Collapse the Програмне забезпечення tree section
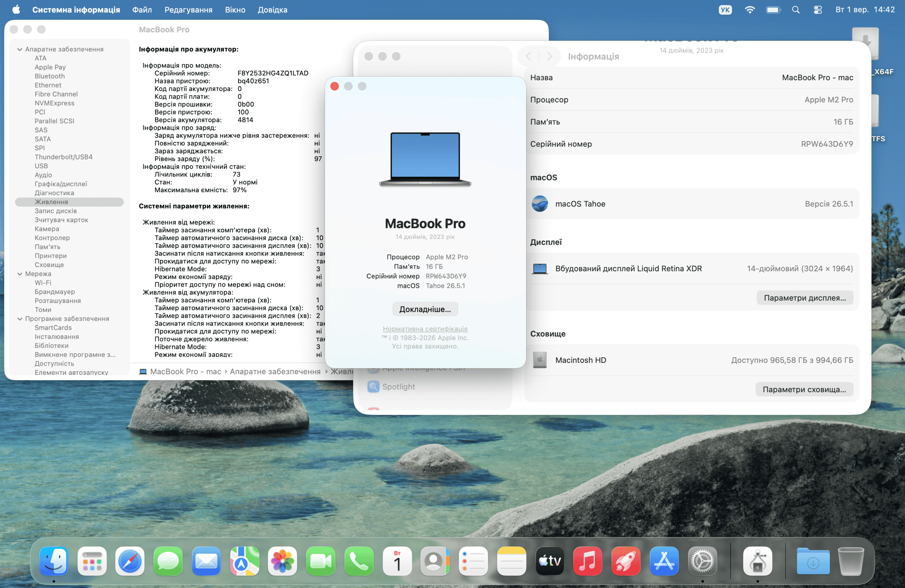The width and height of the screenshot is (905, 588). [20, 319]
